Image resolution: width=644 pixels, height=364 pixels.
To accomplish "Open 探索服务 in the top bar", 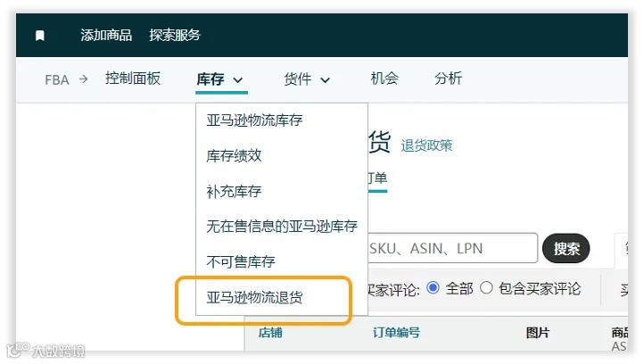I will tap(175, 36).
